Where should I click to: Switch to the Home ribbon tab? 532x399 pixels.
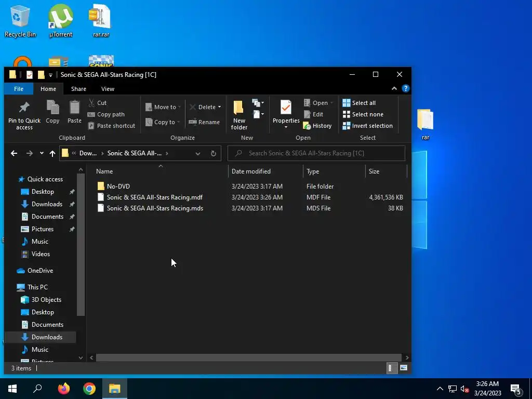pyautogui.click(x=48, y=89)
